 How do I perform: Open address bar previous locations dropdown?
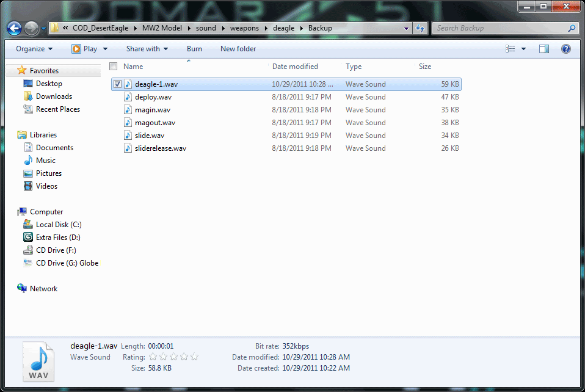coord(406,28)
